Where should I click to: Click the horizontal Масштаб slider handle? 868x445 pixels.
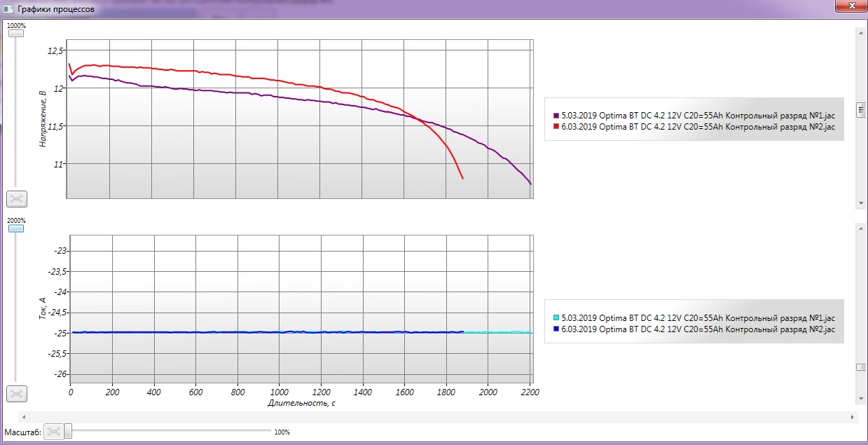tap(68, 432)
